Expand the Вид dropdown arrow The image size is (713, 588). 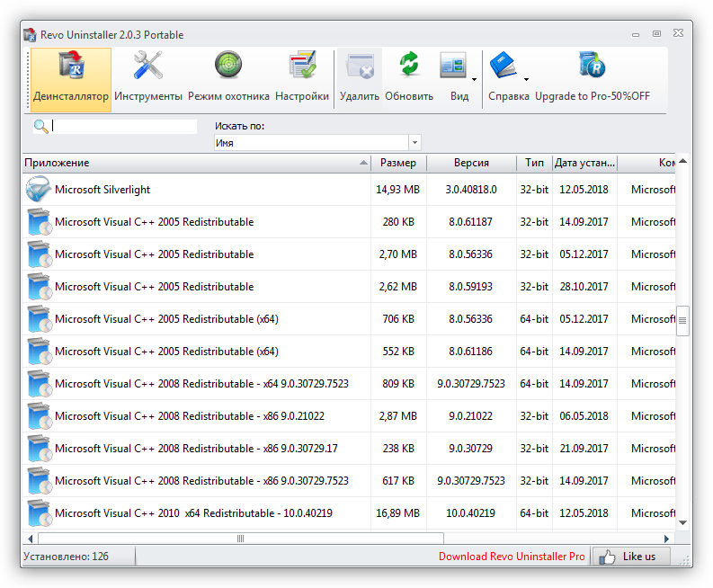[474, 80]
